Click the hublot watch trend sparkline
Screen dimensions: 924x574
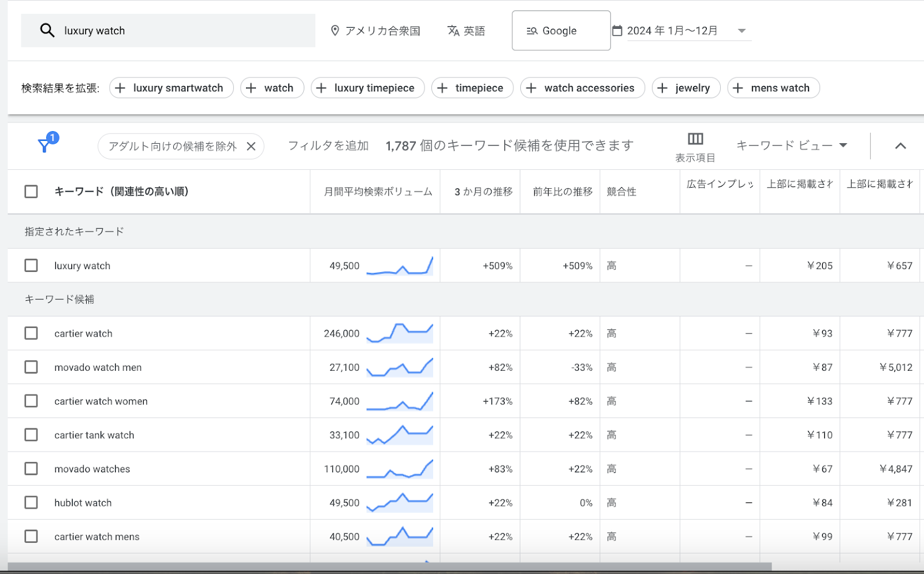(x=400, y=502)
